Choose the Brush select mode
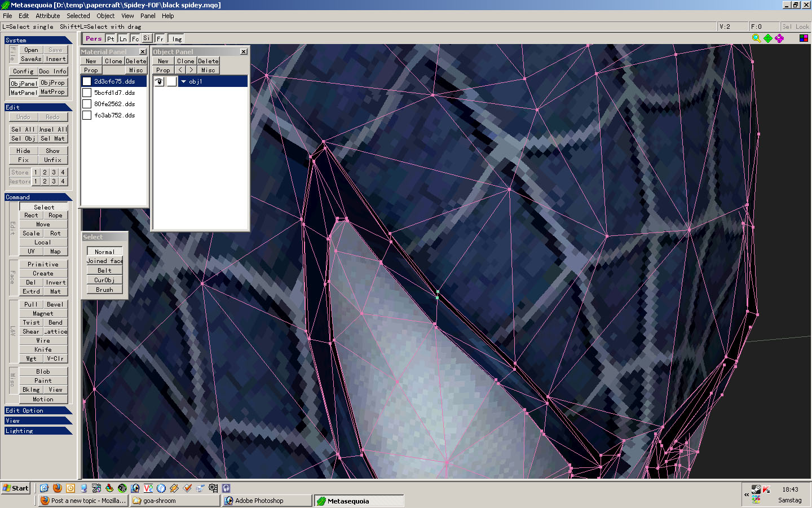Screen dimensions: 812x508 click(x=104, y=290)
